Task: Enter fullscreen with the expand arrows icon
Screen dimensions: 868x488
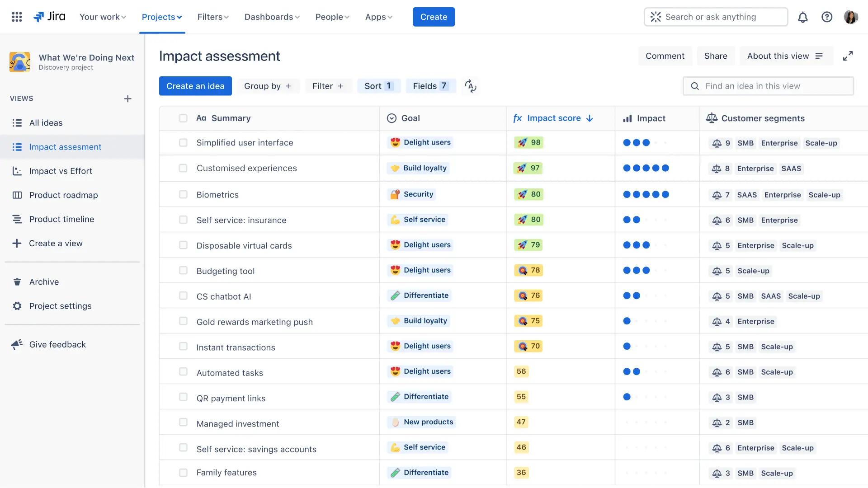Action: [x=848, y=56]
